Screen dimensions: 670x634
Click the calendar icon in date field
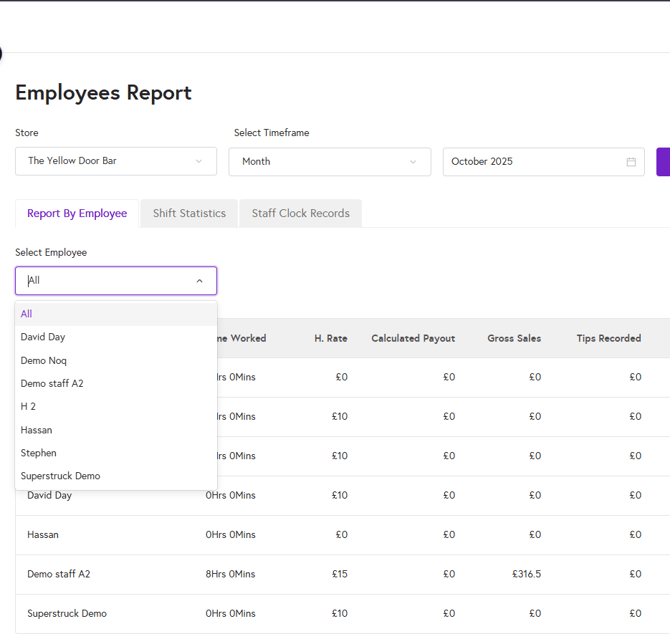click(631, 162)
